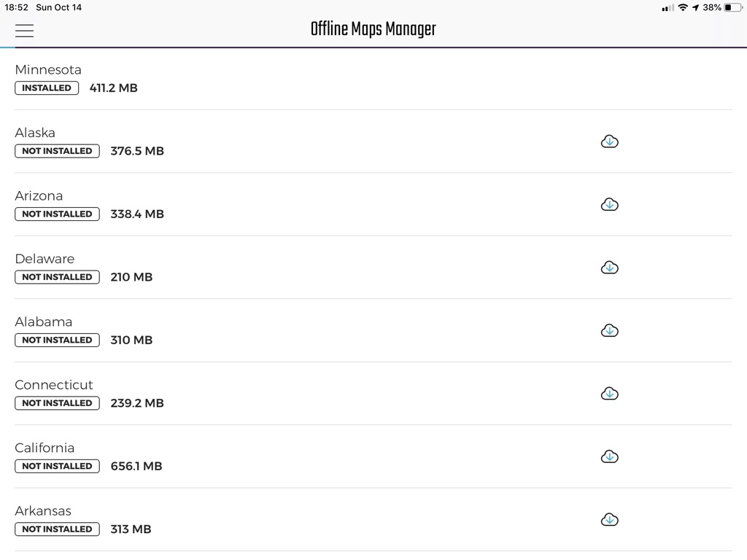Screen dimensions: 747x560
Task: Open the hamburger menu
Action: click(x=24, y=30)
